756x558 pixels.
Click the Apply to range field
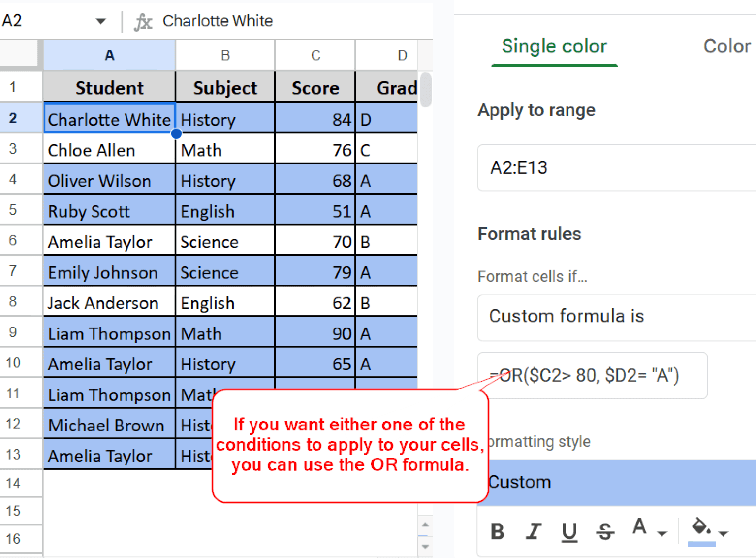click(x=615, y=168)
